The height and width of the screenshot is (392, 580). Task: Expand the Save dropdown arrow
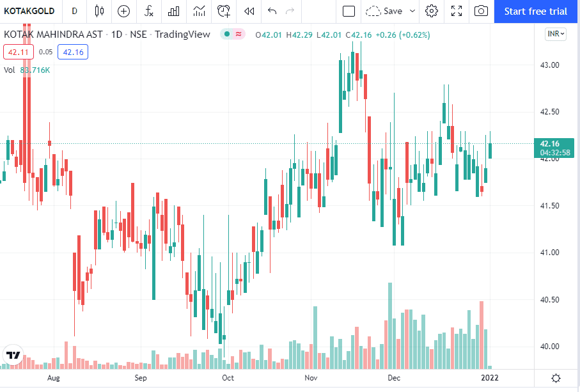[x=412, y=11]
